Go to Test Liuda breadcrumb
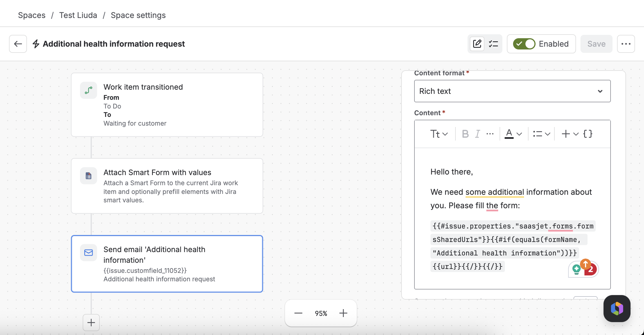The width and height of the screenshot is (644, 335). (78, 15)
